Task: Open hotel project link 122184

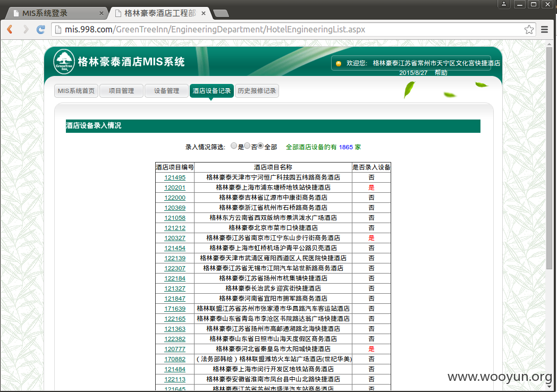Action: [175, 278]
